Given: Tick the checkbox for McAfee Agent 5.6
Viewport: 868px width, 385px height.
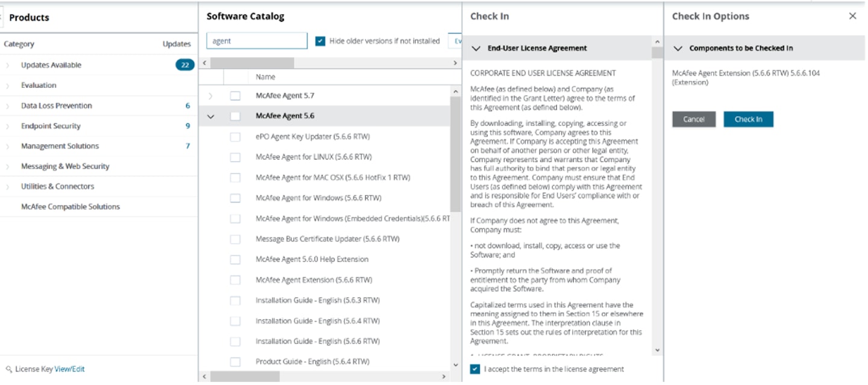Looking at the screenshot, I should coord(235,116).
